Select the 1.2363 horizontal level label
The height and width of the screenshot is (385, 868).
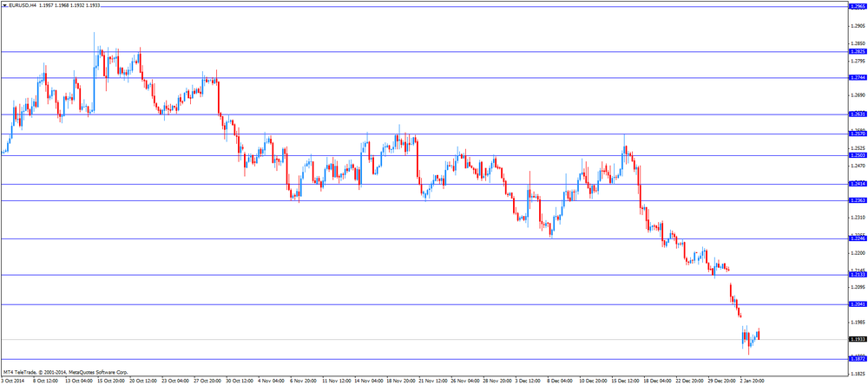857,200
